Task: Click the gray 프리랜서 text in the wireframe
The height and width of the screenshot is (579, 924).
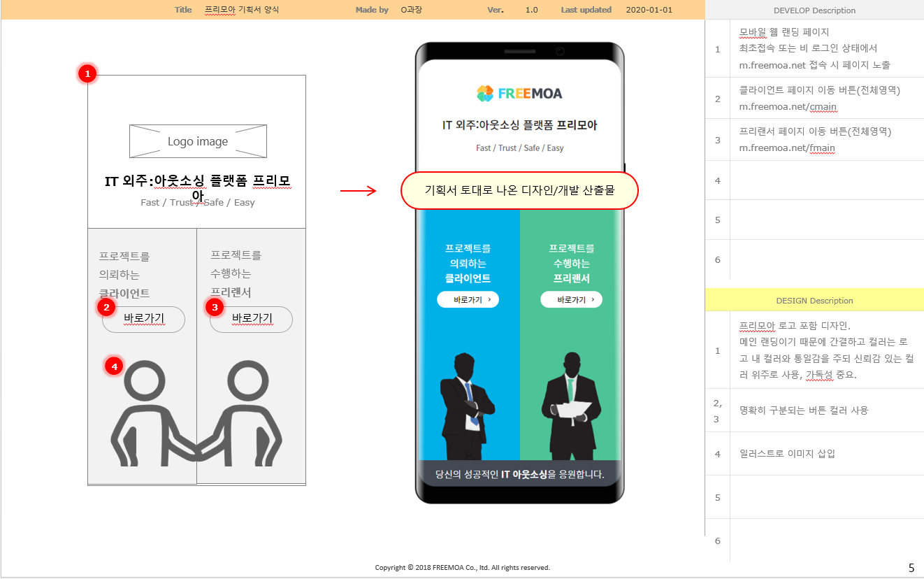Action: pyautogui.click(x=231, y=292)
